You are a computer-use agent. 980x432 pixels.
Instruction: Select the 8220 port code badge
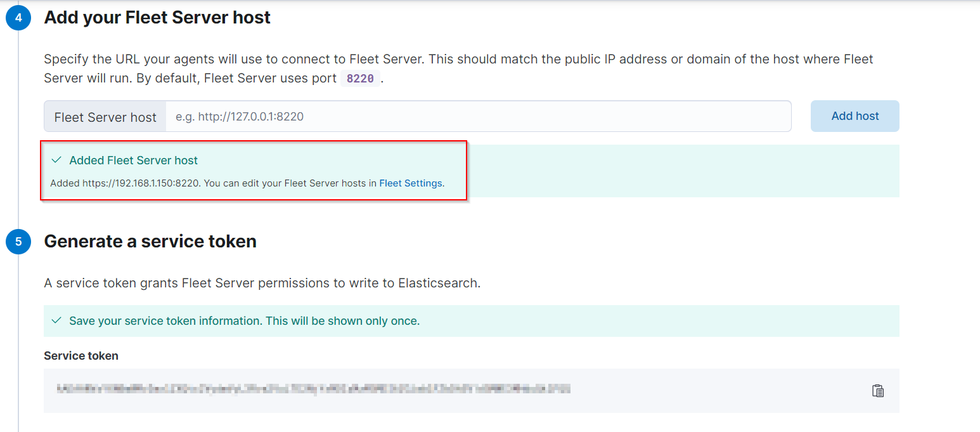pos(360,79)
